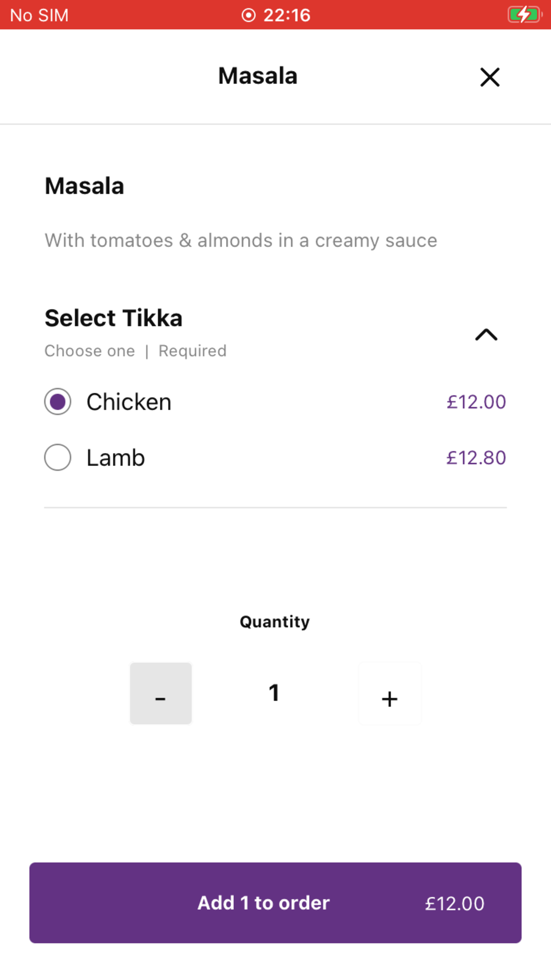Image resolution: width=551 pixels, height=980 pixels.
Task: Collapse the Select Tikka section chevron
Action: coord(486,335)
